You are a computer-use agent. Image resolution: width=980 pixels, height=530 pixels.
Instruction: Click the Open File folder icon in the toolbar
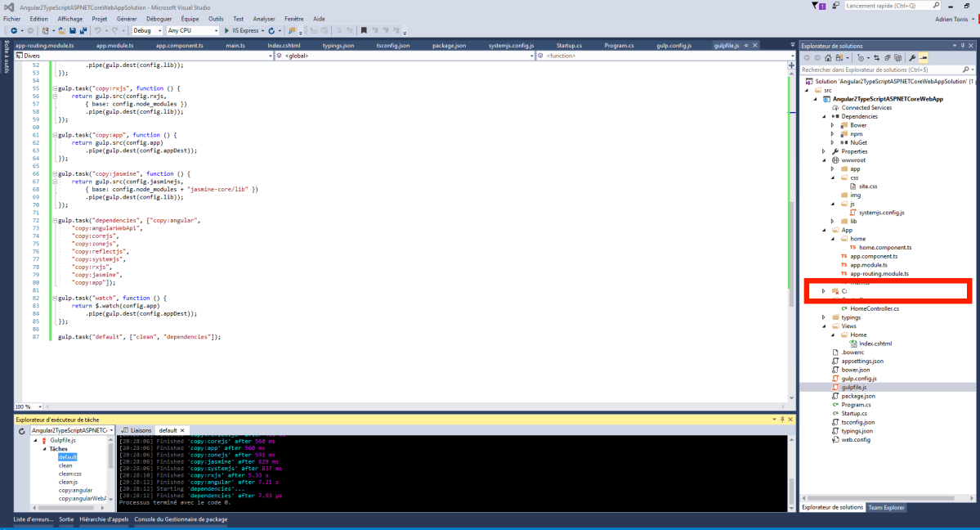coord(61,30)
